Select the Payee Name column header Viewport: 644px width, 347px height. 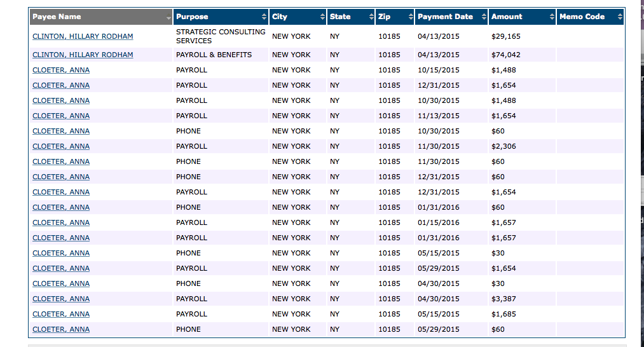tap(100, 17)
